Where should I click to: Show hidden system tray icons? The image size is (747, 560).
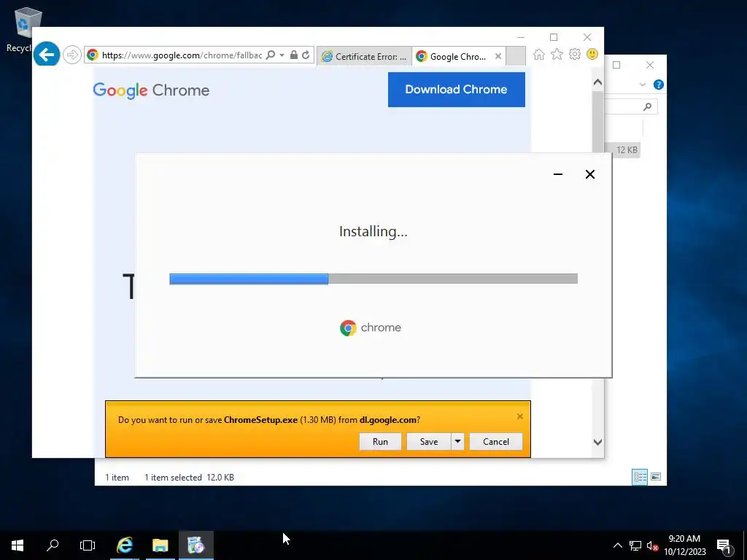617,545
